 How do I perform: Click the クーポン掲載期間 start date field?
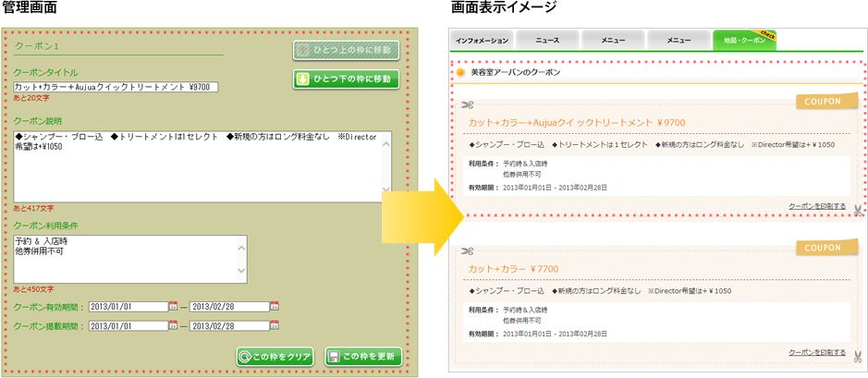pyautogui.click(x=128, y=326)
